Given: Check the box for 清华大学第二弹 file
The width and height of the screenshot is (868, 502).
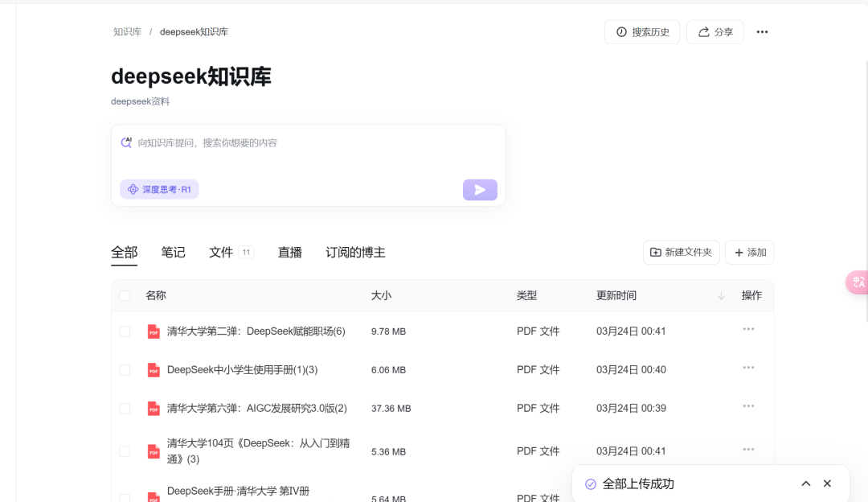Looking at the screenshot, I should [125, 331].
